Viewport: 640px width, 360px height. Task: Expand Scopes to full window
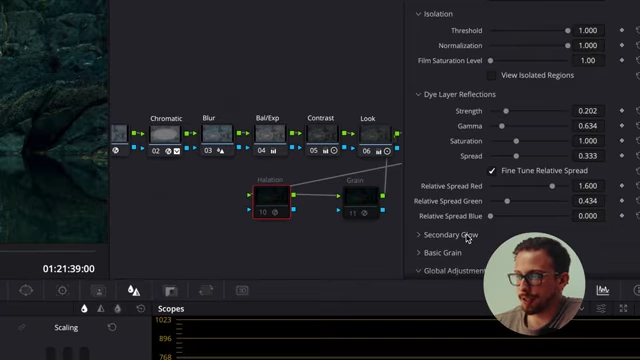(623, 309)
